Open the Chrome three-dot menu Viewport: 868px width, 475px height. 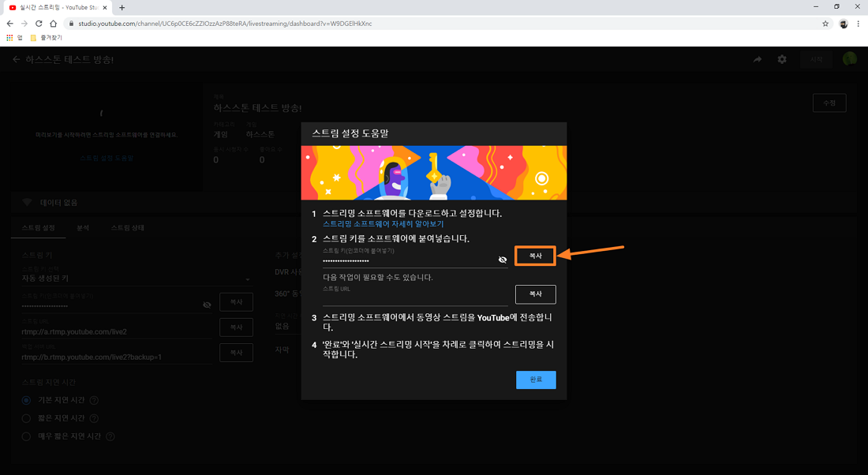pyautogui.click(x=859, y=24)
